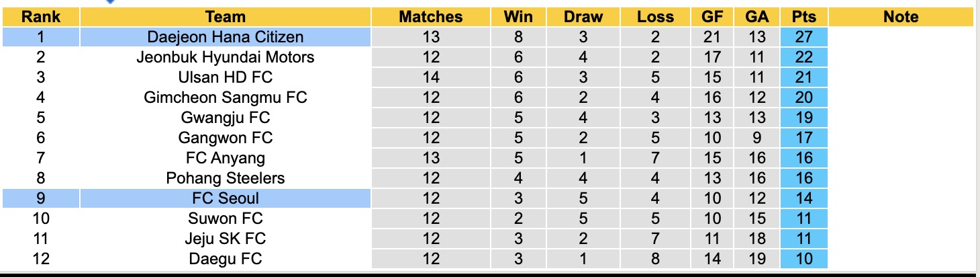
Task: Click the highlighted FC Seoul team name
Action: pos(226,198)
